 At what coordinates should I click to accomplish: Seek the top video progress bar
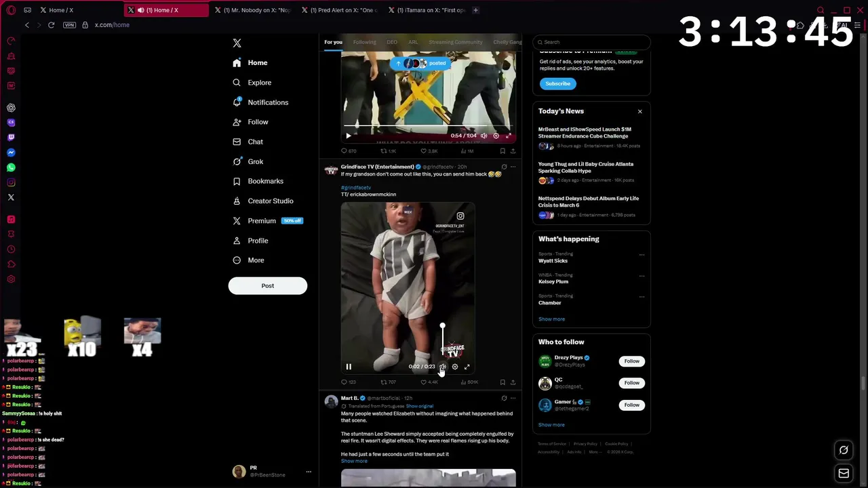point(429,126)
